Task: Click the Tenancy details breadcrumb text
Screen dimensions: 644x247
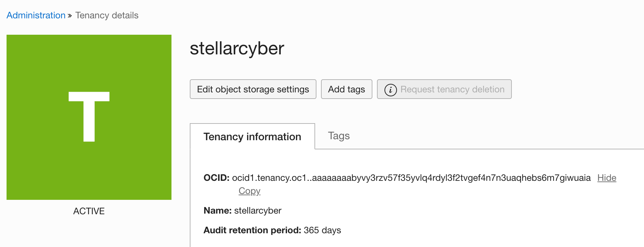Action: [107, 15]
